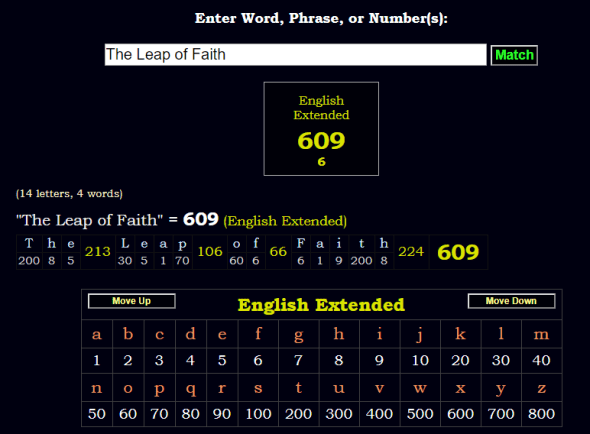
Task: Click value 10 in cipher table
Action: pos(420,361)
